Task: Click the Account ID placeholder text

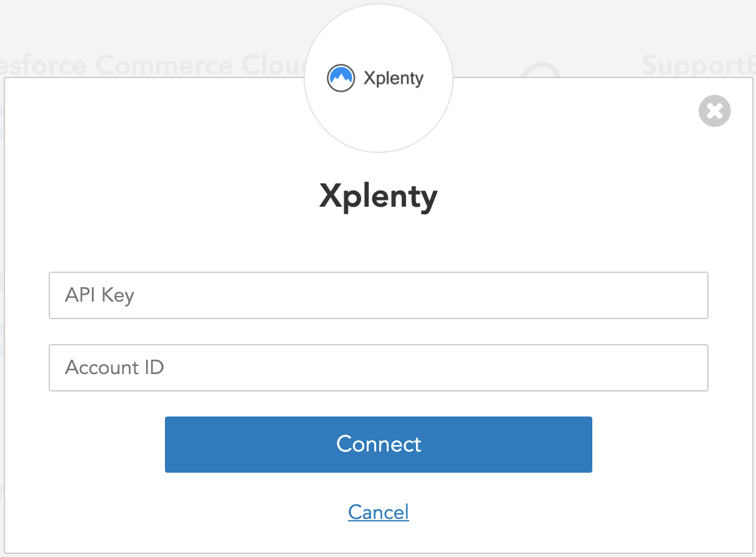Action: coord(114,368)
